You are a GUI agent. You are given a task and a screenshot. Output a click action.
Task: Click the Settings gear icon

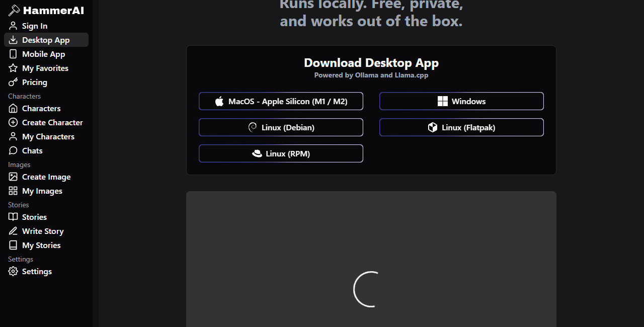point(13,271)
